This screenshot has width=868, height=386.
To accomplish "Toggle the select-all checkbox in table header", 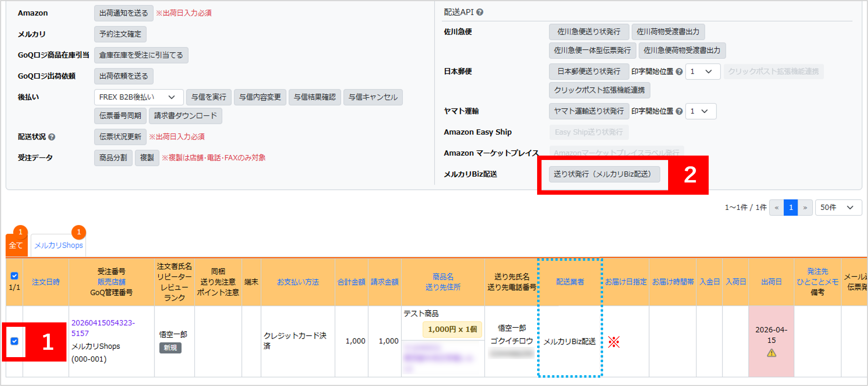I will click(x=15, y=276).
